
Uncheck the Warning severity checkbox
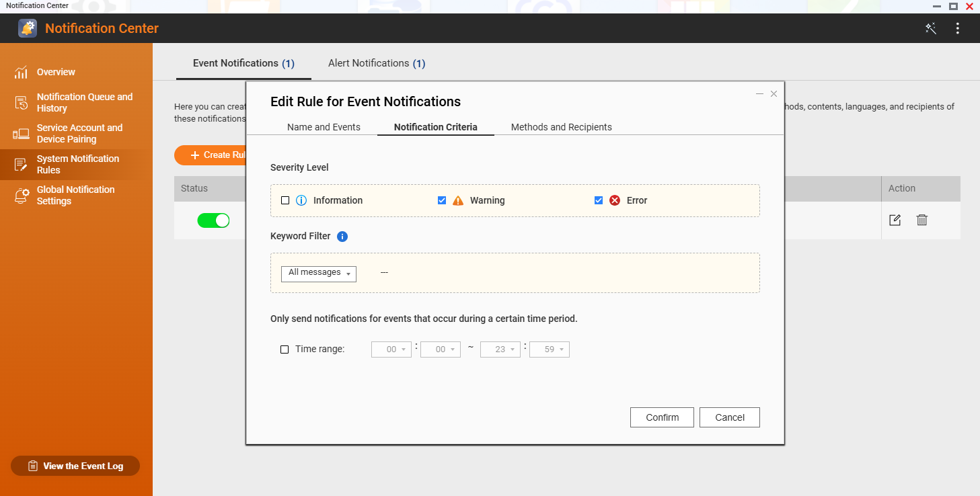[x=442, y=200]
